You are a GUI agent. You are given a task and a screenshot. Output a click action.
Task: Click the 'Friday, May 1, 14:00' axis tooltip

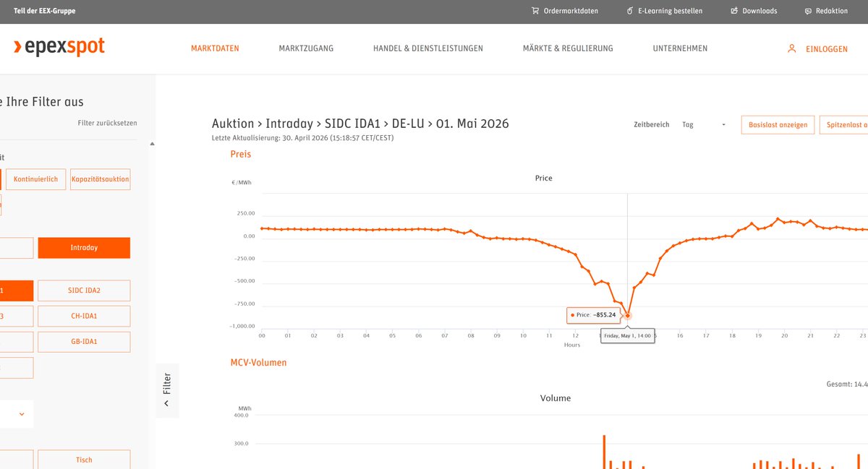coord(628,336)
